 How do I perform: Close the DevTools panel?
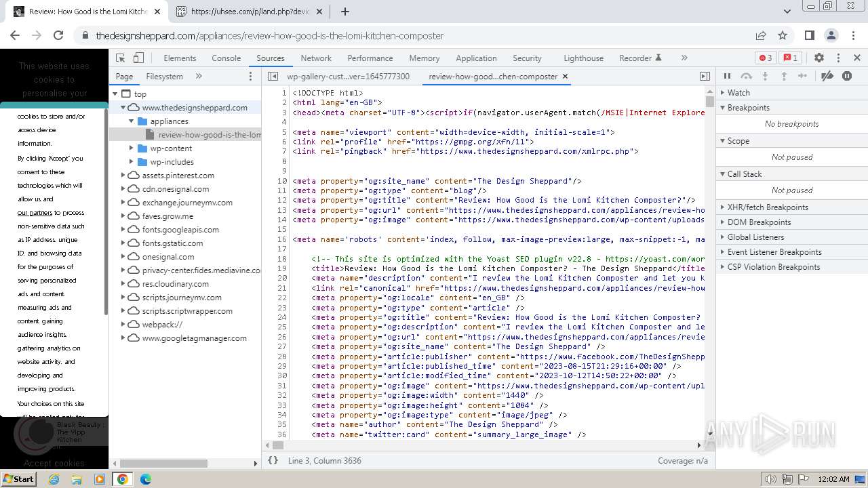pyautogui.click(x=857, y=58)
